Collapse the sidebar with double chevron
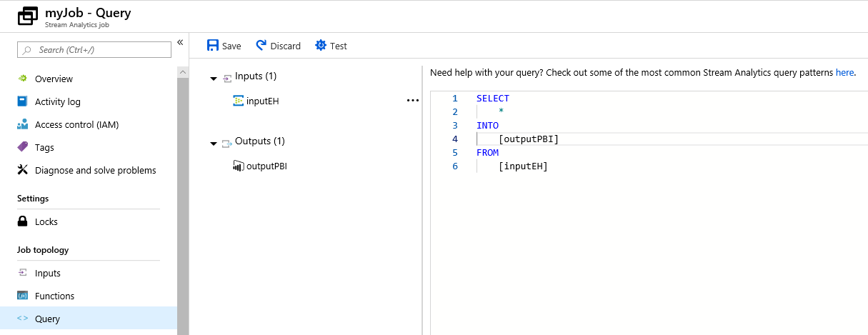868x335 pixels. [x=180, y=43]
